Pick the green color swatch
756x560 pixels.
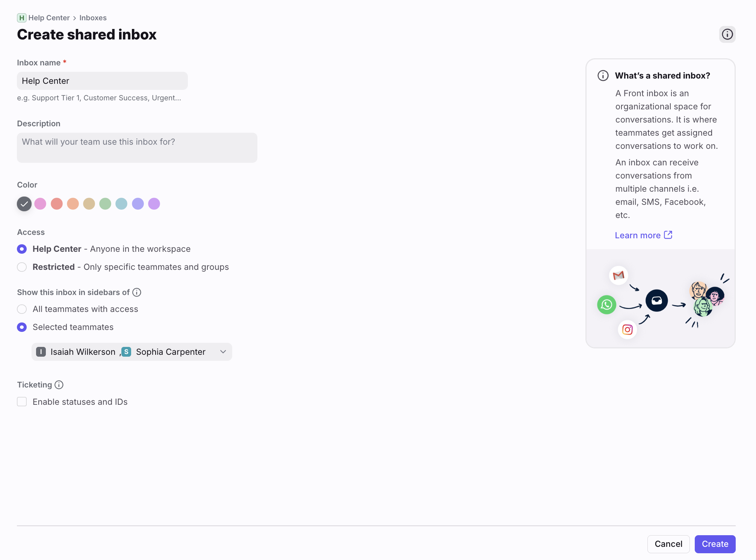point(105,204)
